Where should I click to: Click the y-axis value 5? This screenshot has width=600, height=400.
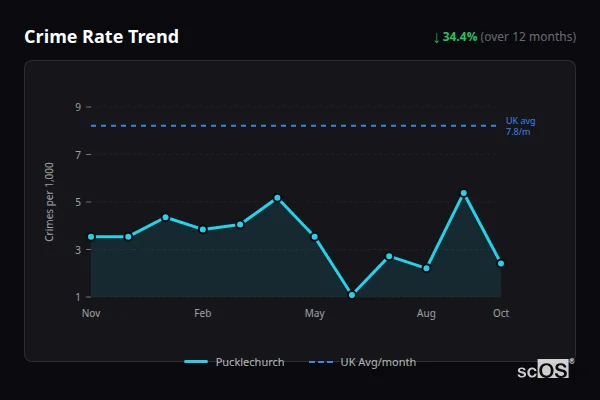click(78, 202)
